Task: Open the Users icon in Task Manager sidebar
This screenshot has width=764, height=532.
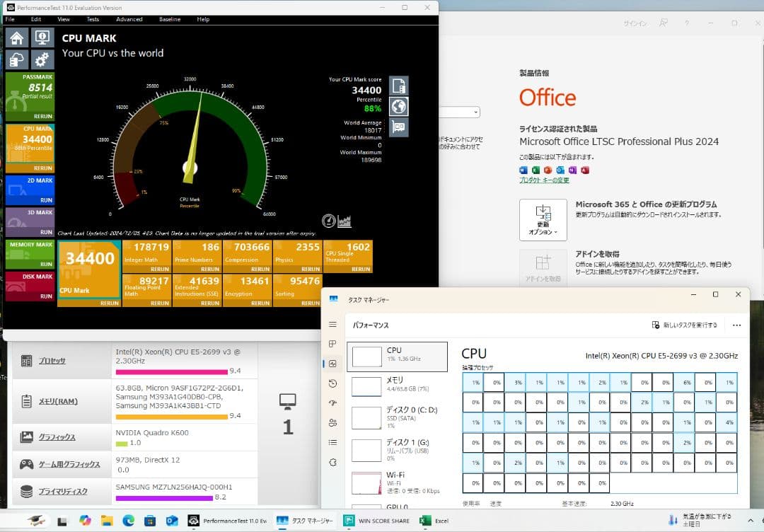Action: (333, 423)
